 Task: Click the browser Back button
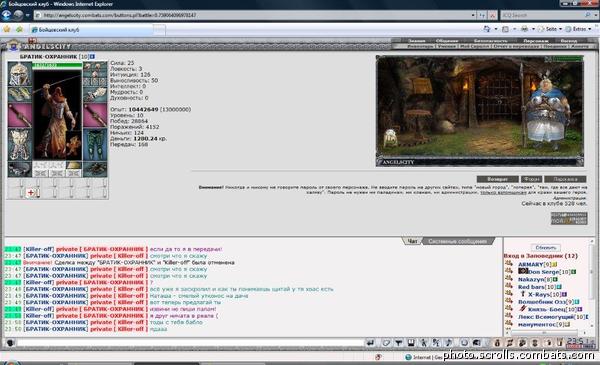6,15
